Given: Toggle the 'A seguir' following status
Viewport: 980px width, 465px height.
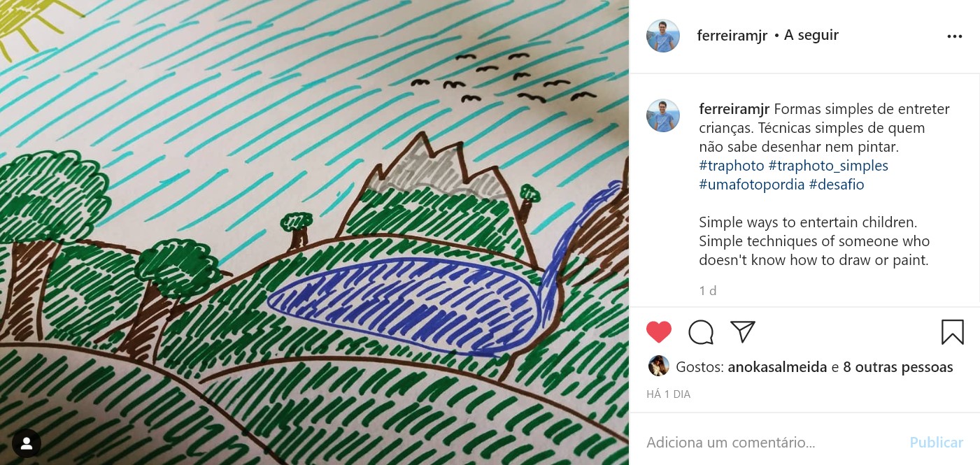Looking at the screenshot, I should (811, 35).
